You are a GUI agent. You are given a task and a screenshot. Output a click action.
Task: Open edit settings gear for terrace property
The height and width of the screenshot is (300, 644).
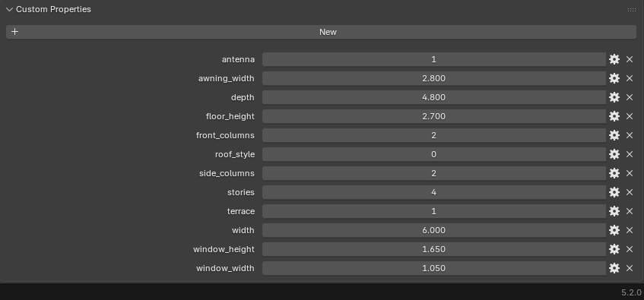pyautogui.click(x=614, y=211)
